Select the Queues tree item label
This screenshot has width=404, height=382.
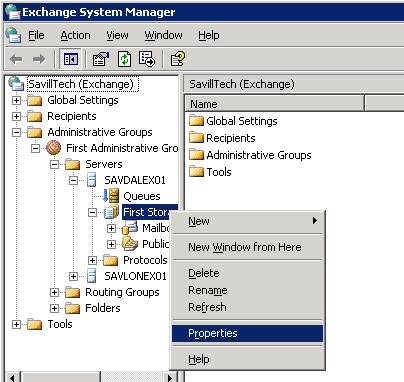point(142,196)
